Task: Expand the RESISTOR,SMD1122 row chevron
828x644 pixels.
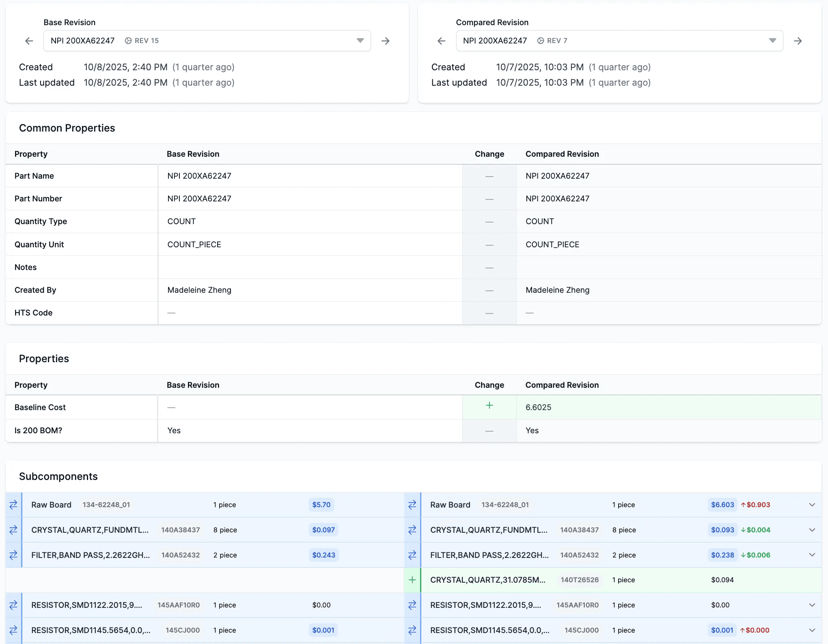Action: pos(812,605)
